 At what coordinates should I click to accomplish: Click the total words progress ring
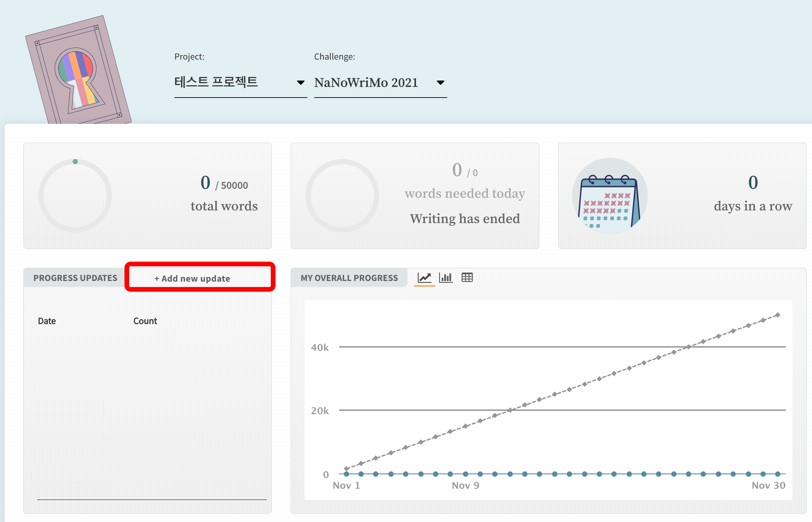tap(75, 196)
